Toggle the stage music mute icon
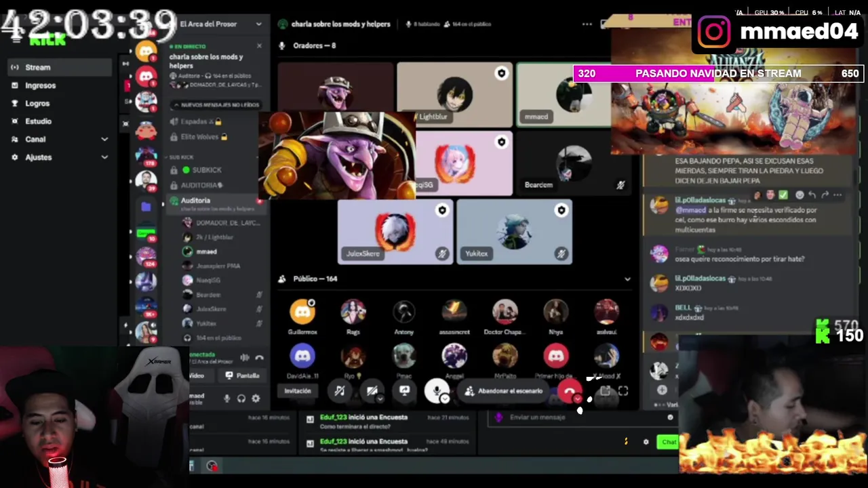 tap(340, 391)
